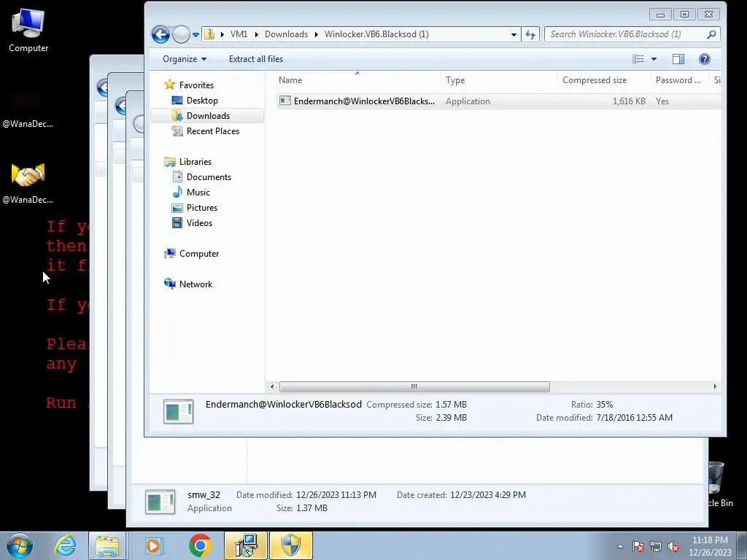Select Network in the navigation pane
Image resolution: width=747 pixels, height=560 pixels.
[196, 284]
